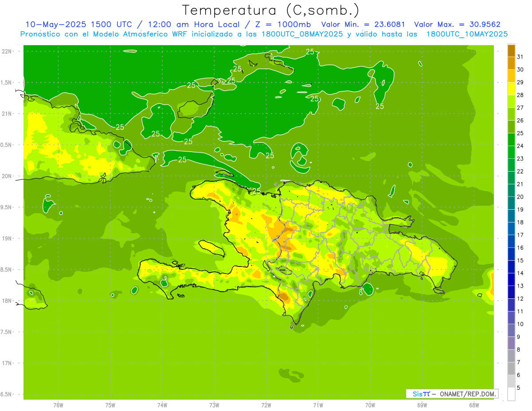Click the 21N latitude axis label
Screen dimensions: 532x411
point(7,114)
